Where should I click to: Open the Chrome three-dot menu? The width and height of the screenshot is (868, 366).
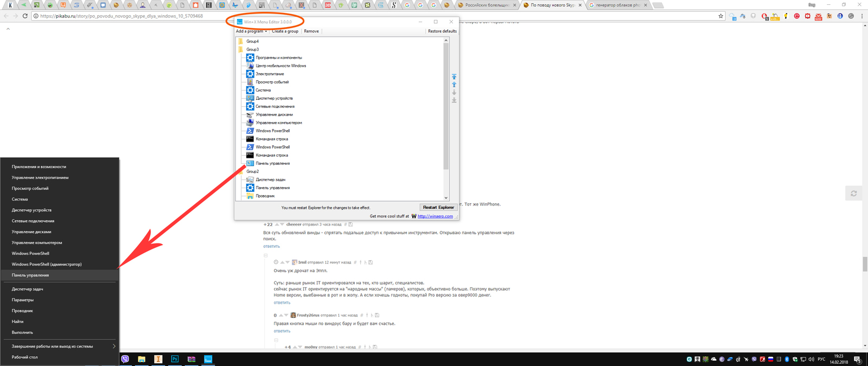pyautogui.click(x=862, y=16)
